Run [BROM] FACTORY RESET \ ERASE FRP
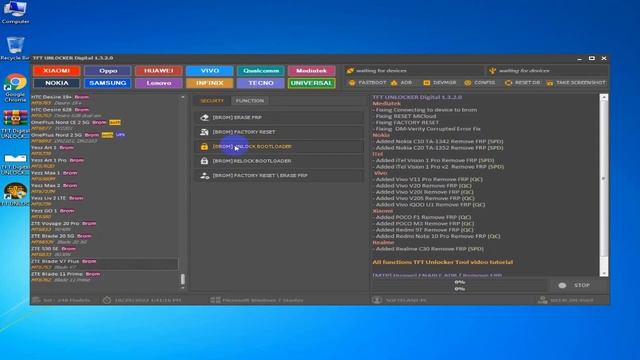The image size is (640, 360). pyautogui.click(x=279, y=176)
